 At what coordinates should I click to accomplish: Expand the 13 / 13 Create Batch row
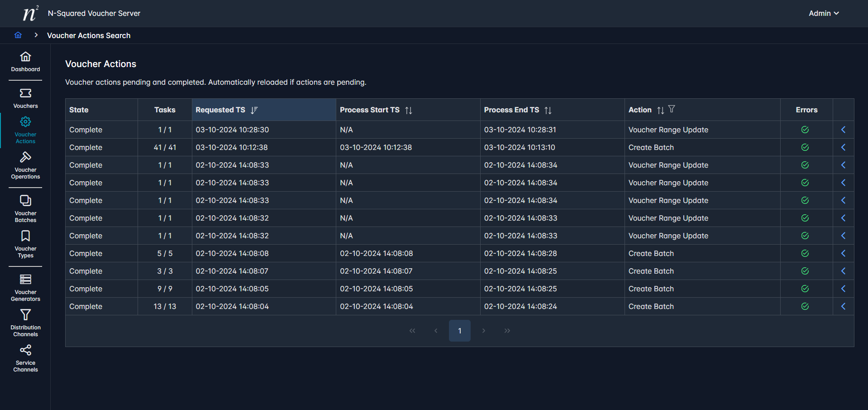(x=843, y=306)
